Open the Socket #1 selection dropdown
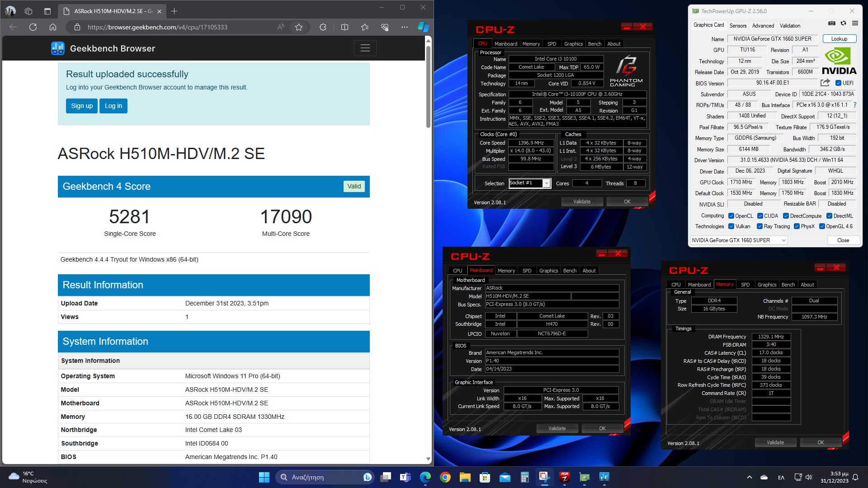Image resolution: width=868 pixels, height=488 pixels. coord(530,183)
